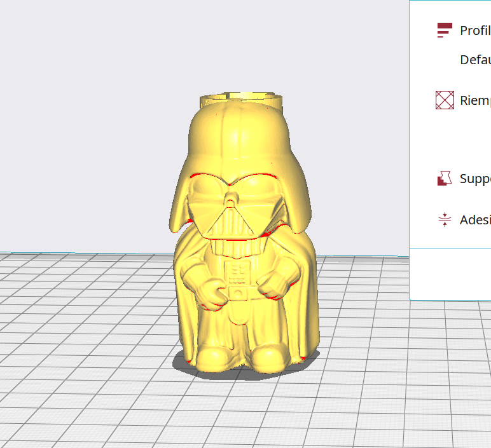Viewport: 491px width, 448px height.
Task: Click the Profile layers icon
Action: [x=445, y=30]
